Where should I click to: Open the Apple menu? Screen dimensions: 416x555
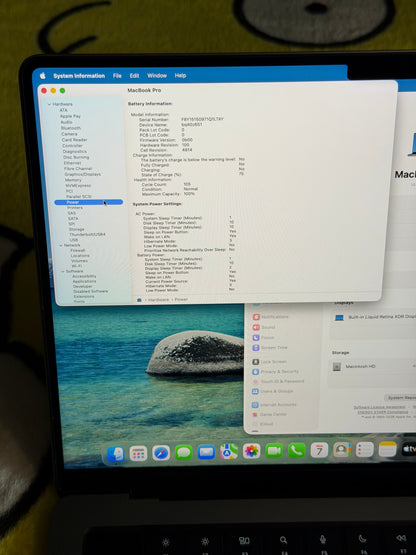point(43,75)
